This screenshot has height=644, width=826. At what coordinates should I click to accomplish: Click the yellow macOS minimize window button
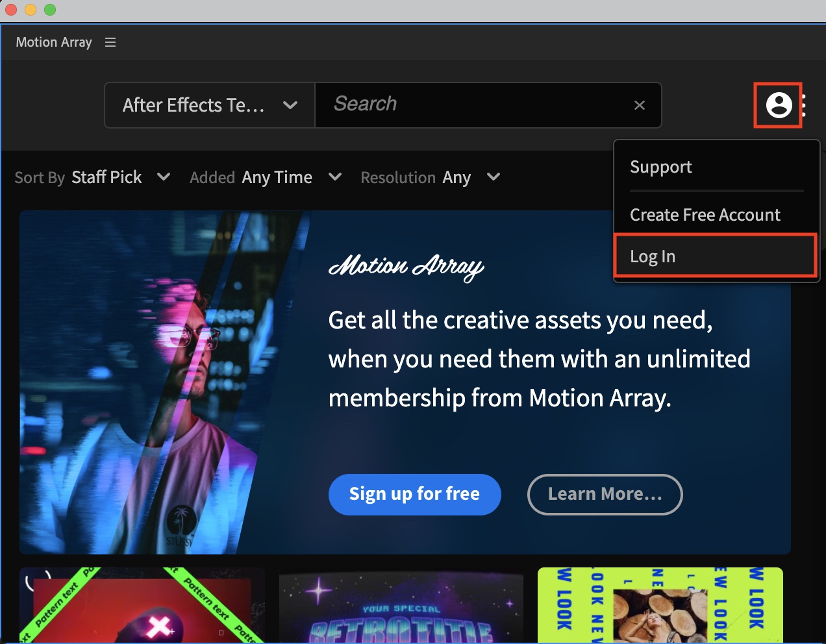(31, 10)
